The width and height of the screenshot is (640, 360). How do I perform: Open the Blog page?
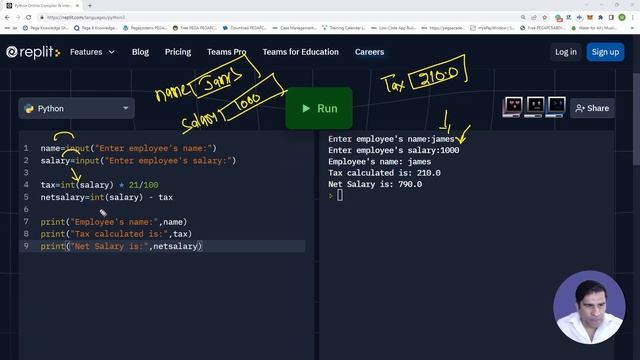pyautogui.click(x=140, y=52)
